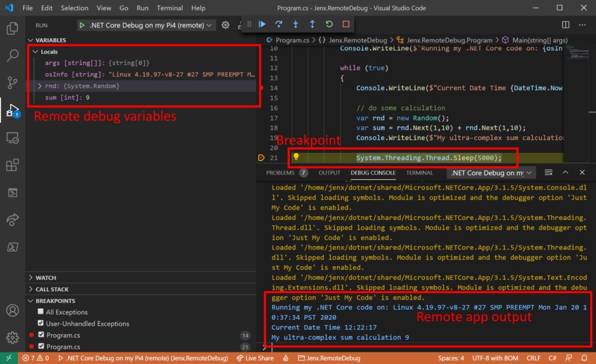Viewport: 596px width, 364px height.
Task: Change indentation via Spaces: 4
Action: tap(451, 358)
